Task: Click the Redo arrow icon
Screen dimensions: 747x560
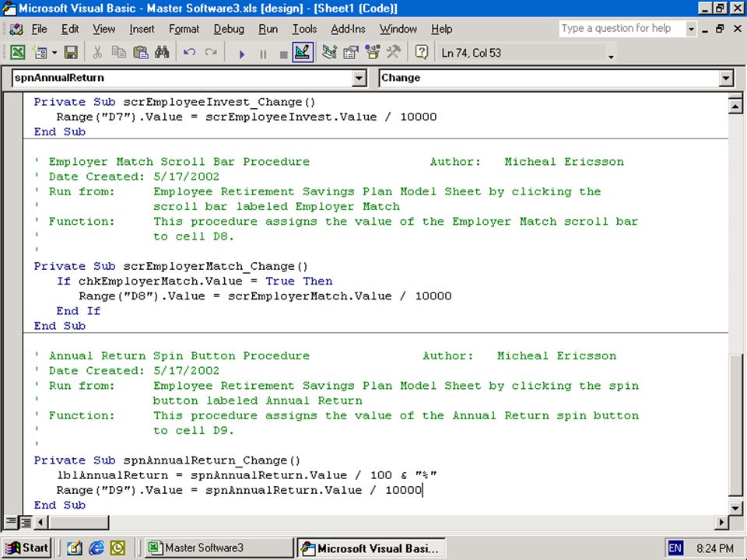Action: point(211,52)
